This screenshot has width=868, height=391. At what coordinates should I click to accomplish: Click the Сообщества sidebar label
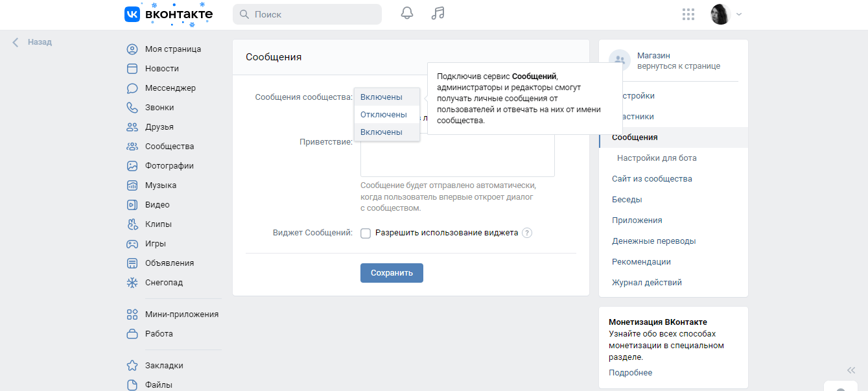pyautogui.click(x=170, y=147)
